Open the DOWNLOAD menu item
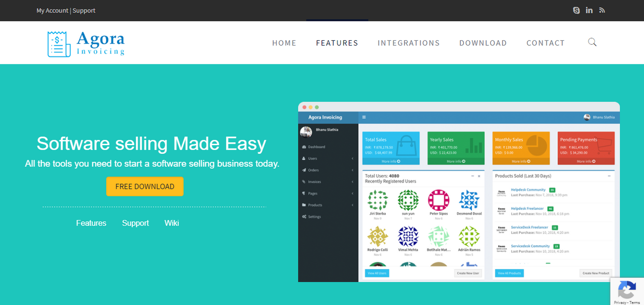This screenshot has width=644, height=305. (483, 43)
